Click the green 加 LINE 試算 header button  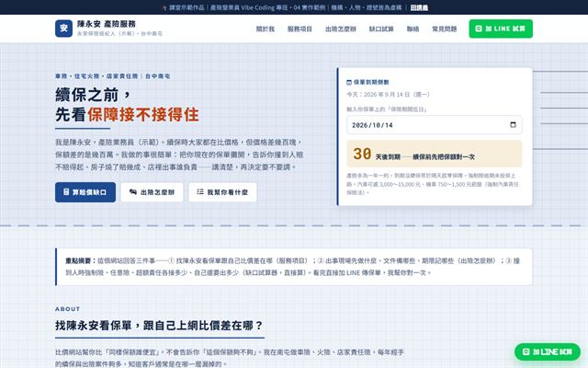tap(501, 29)
